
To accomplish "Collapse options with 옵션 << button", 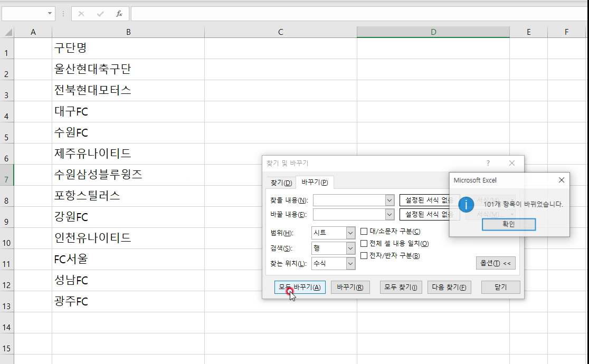I will click(496, 263).
